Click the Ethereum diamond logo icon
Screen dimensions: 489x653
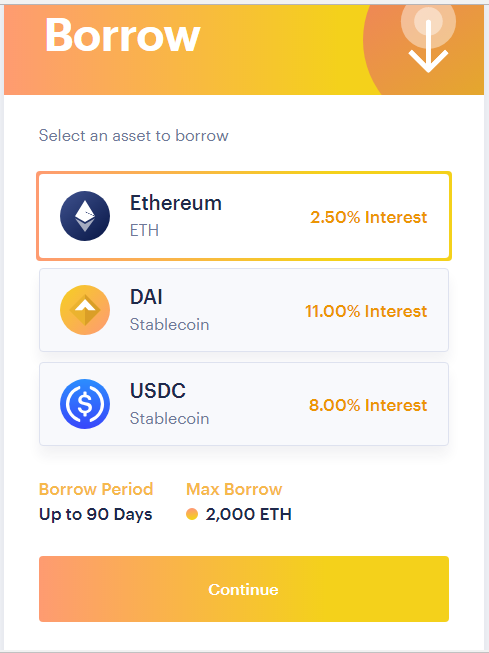coord(85,216)
